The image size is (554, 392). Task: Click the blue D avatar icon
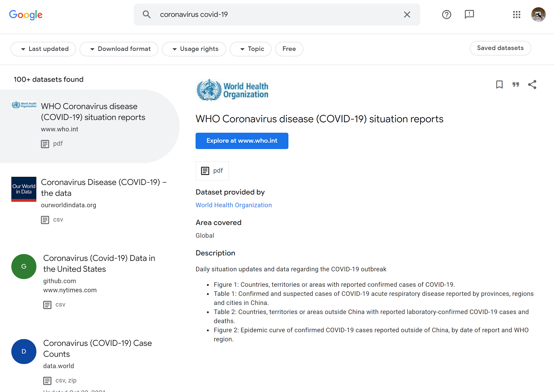coord(24,351)
